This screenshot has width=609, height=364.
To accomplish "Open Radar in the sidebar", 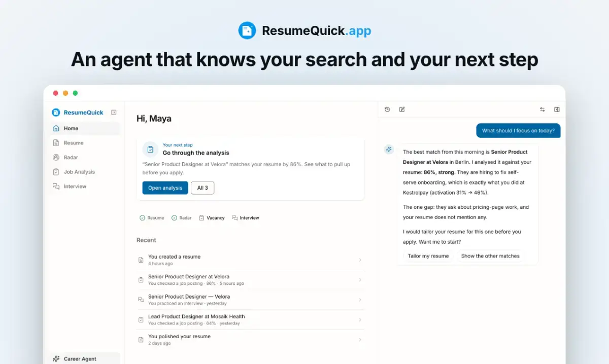I will (85, 157).
